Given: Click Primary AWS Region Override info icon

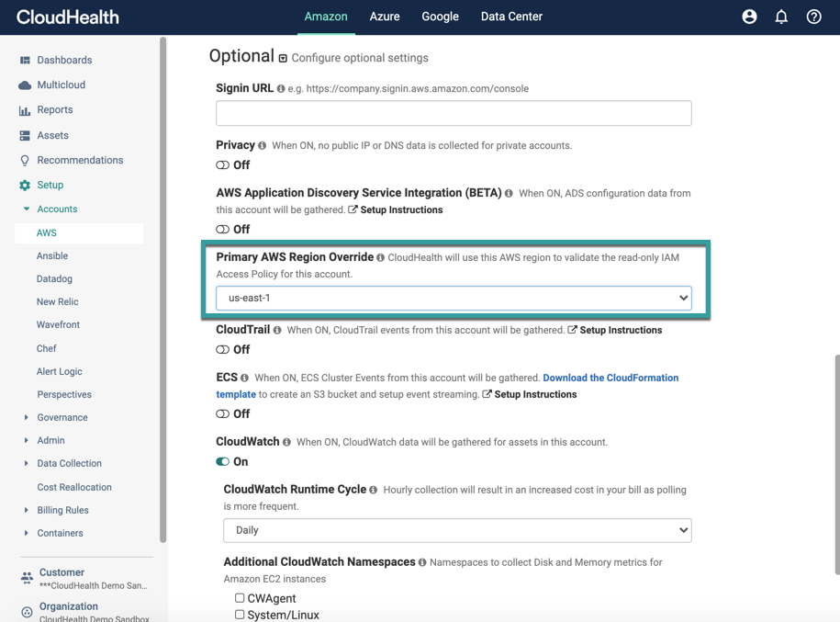Looking at the screenshot, I should (380, 257).
